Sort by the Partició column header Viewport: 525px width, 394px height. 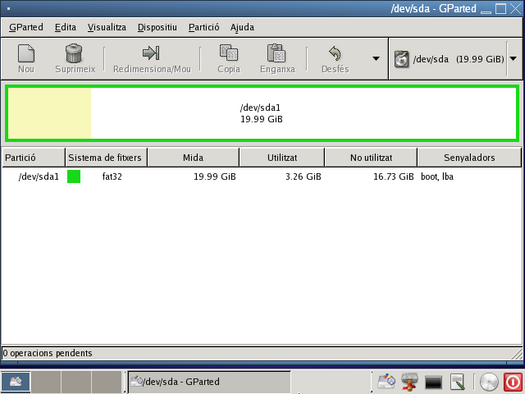point(33,157)
